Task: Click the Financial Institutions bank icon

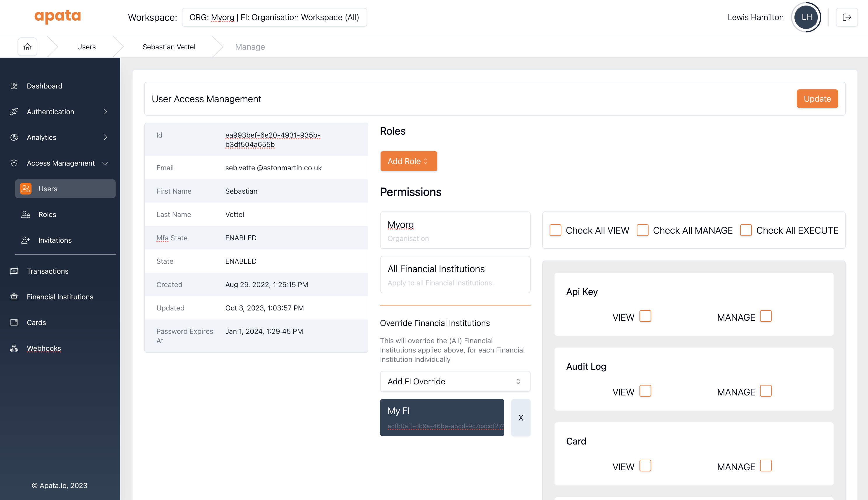Action: point(14,297)
